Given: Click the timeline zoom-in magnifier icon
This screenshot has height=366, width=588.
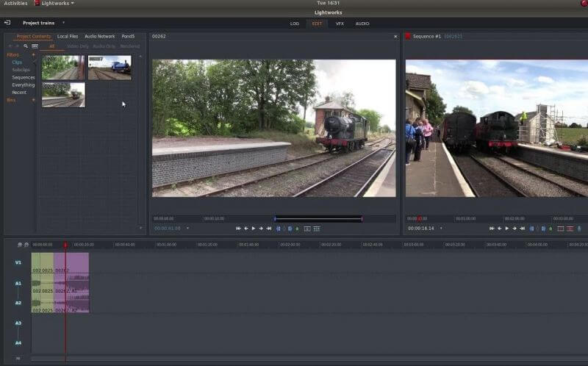Looking at the screenshot, I should [20, 245].
